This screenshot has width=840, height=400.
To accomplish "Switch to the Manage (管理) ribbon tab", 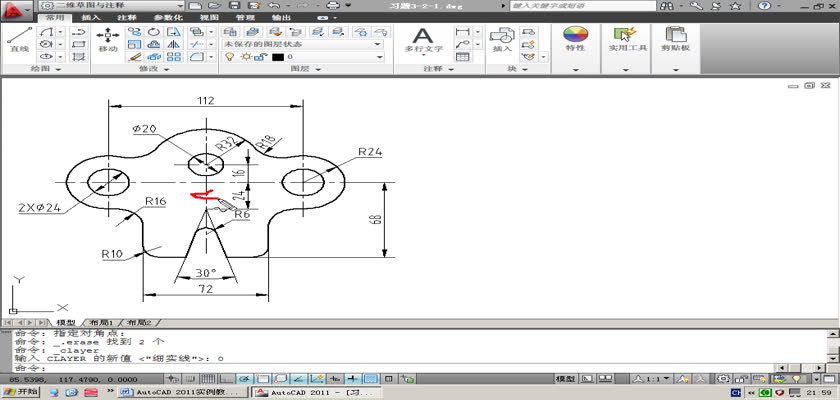I will click(x=245, y=18).
